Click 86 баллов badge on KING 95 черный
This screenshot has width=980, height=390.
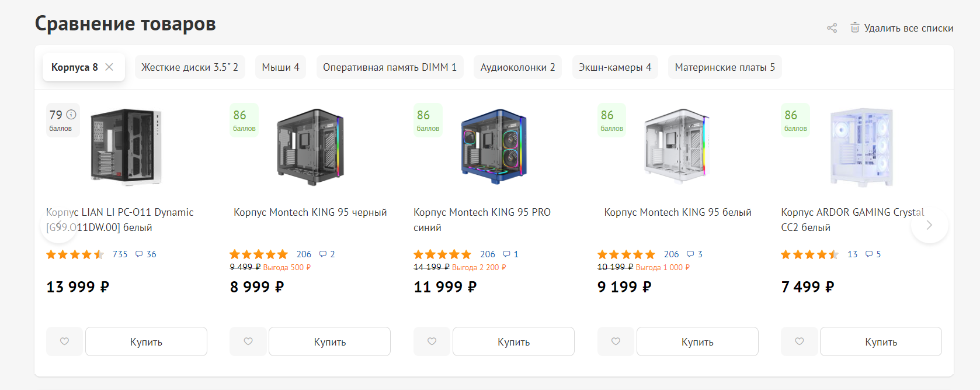pos(244,120)
